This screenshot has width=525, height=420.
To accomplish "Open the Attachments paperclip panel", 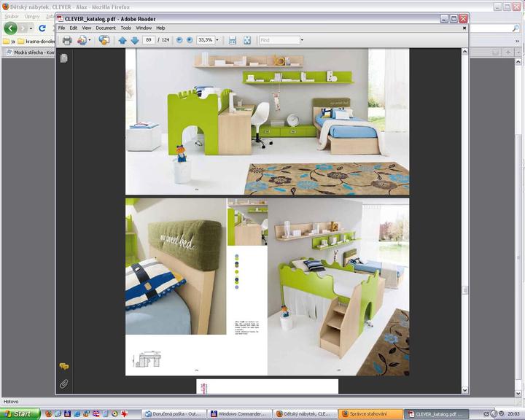I will pyautogui.click(x=64, y=383).
